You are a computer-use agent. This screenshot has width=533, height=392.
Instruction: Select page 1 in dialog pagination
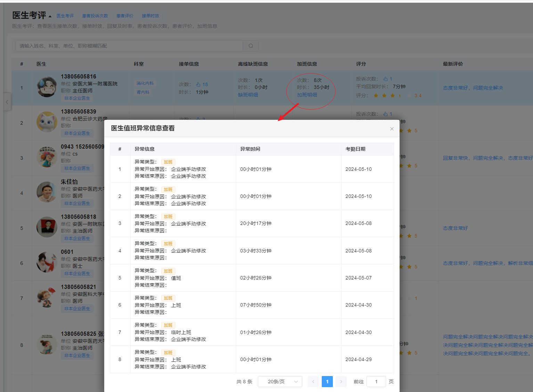pyautogui.click(x=327, y=382)
